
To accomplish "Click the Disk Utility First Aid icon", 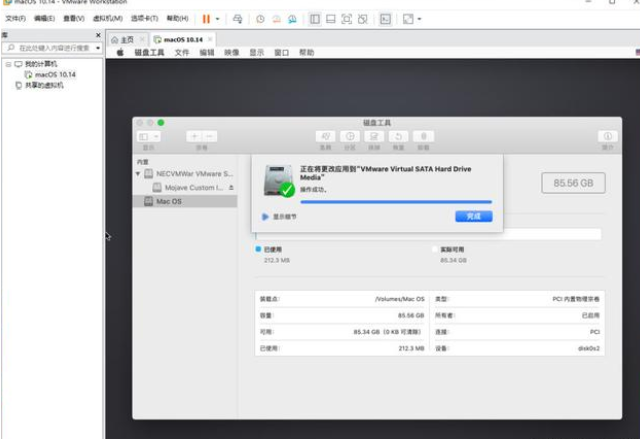I will pos(326,136).
